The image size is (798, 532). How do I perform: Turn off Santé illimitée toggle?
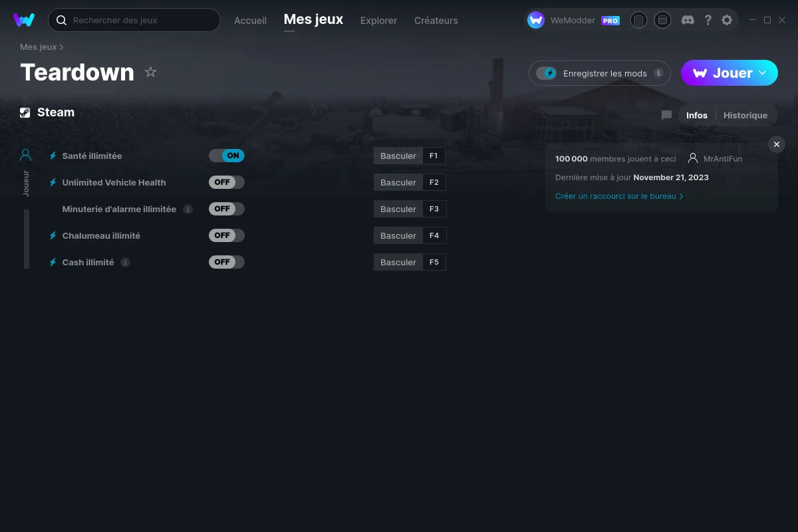click(227, 156)
